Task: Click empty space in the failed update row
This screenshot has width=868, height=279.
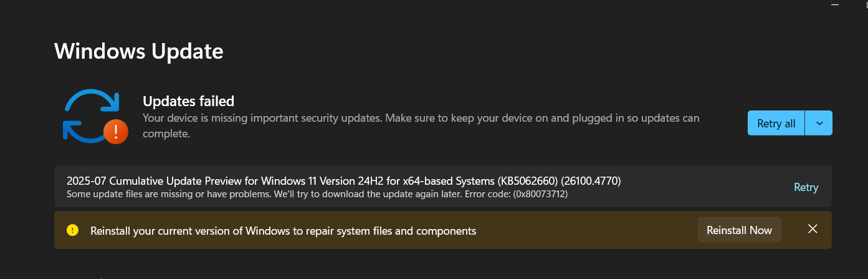Action: [704, 187]
